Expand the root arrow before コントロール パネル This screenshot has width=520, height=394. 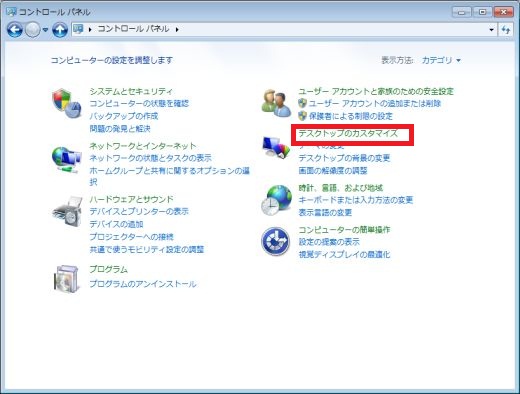coord(90,29)
